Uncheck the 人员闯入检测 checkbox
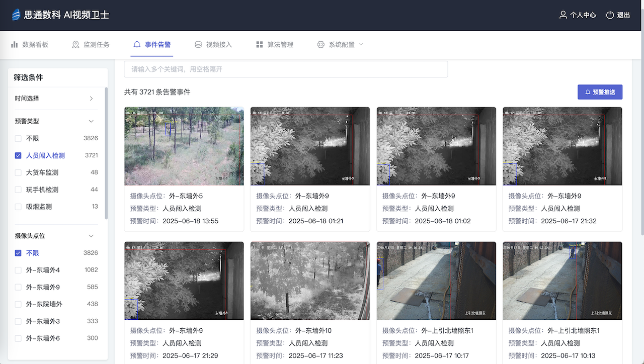This screenshot has height=364, width=644. pyautogui.click(x=18, y=155)
